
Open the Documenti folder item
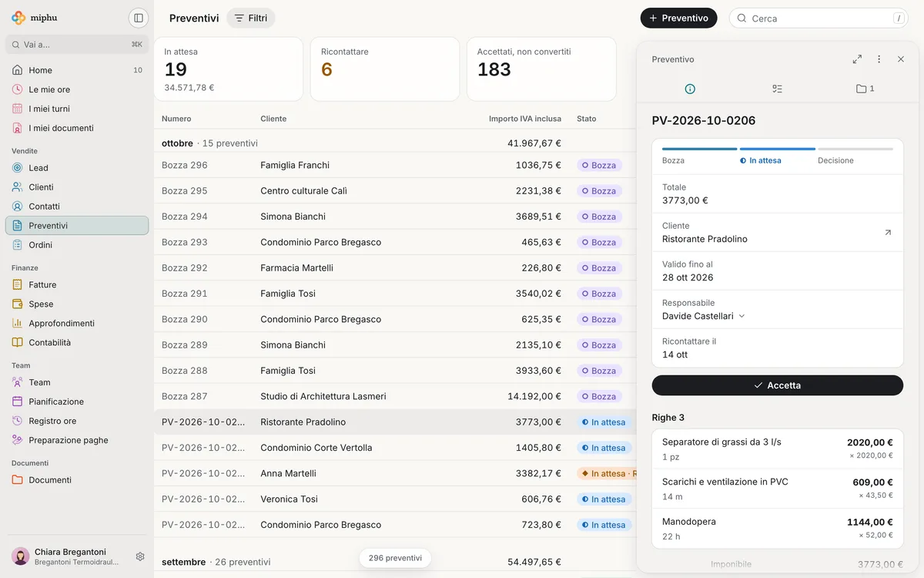click(x=77, y=480)
